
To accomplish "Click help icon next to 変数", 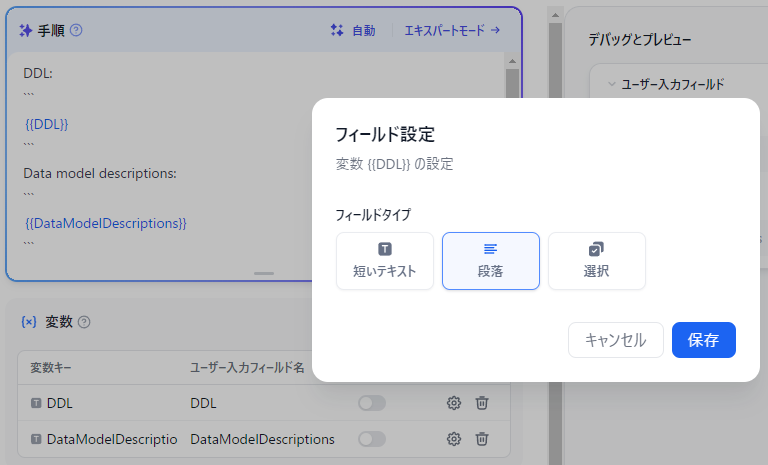I will click(84, 322).
